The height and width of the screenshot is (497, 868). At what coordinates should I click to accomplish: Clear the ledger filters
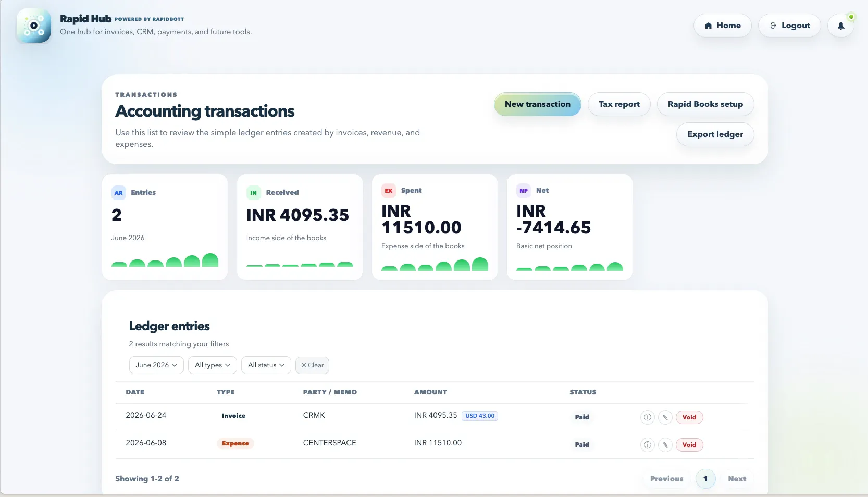pos(312,365)
